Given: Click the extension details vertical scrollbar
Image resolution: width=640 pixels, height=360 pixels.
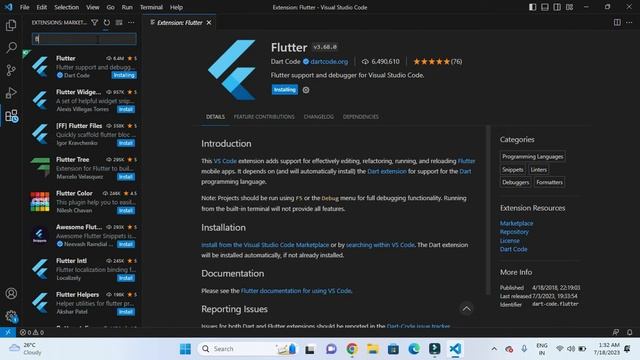Looking at the screenshot, I should 488,210.
